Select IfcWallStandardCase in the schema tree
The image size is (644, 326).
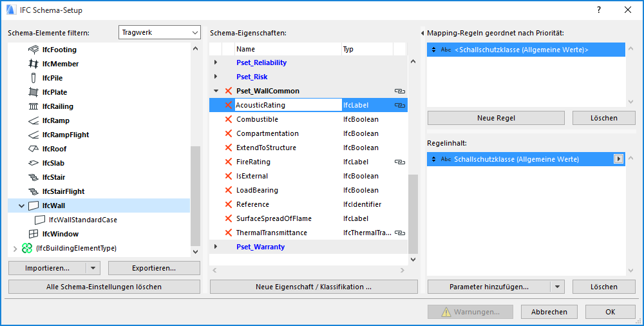click(x=82, y=220)
